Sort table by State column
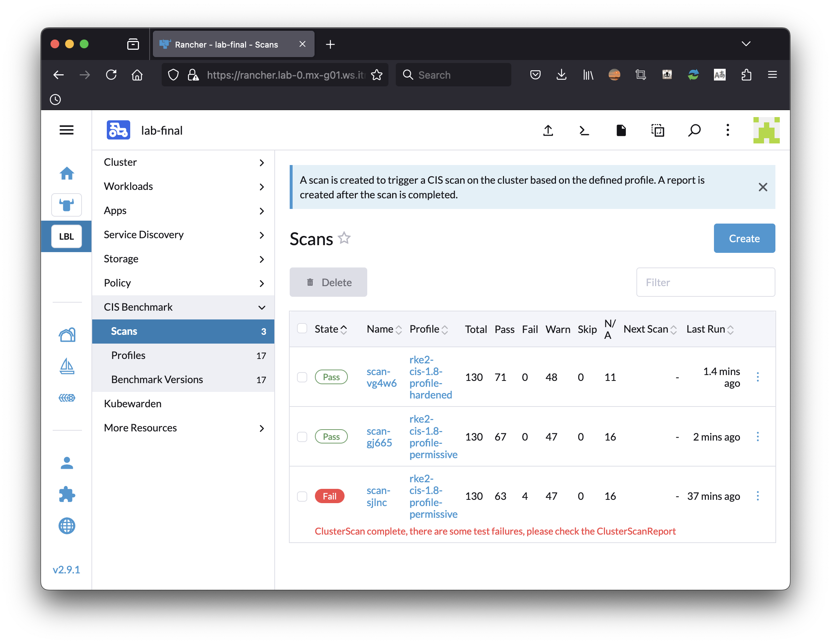Image resolution: width=831 pixels, height=644 pixels. tap(331, 329)
